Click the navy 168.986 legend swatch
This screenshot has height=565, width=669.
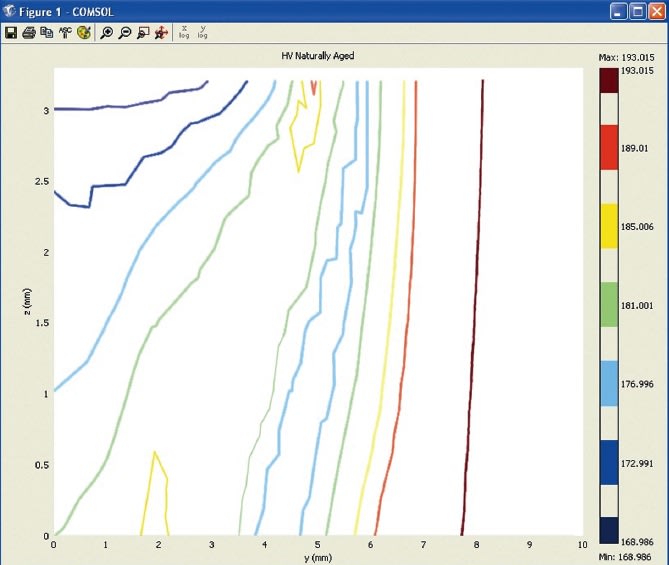609,530
